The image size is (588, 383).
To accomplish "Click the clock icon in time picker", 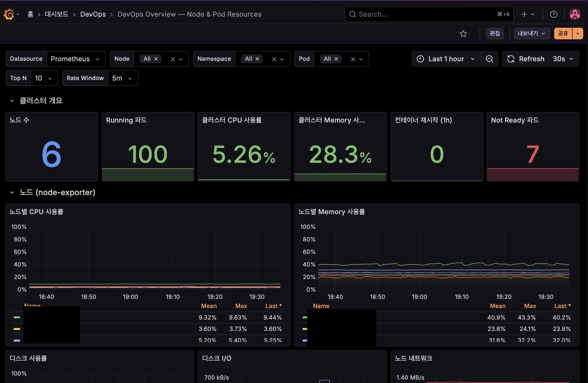I will (420, 59).
